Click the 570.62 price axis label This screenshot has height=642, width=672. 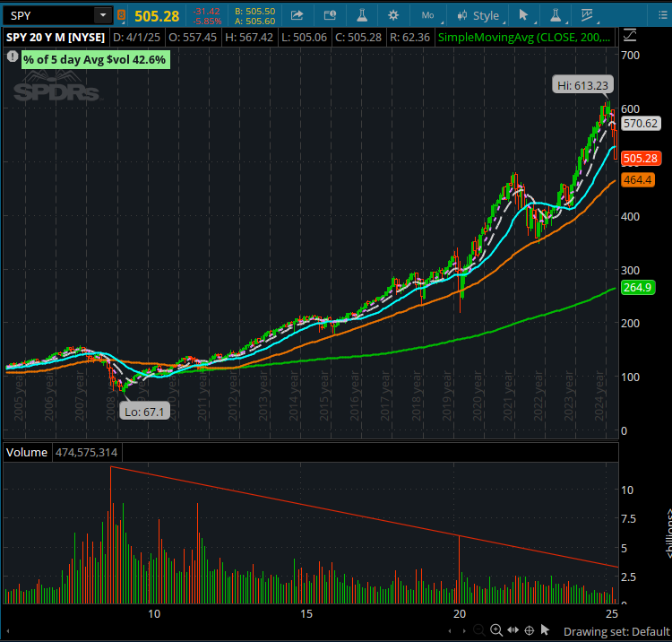[x=641, y=124]
